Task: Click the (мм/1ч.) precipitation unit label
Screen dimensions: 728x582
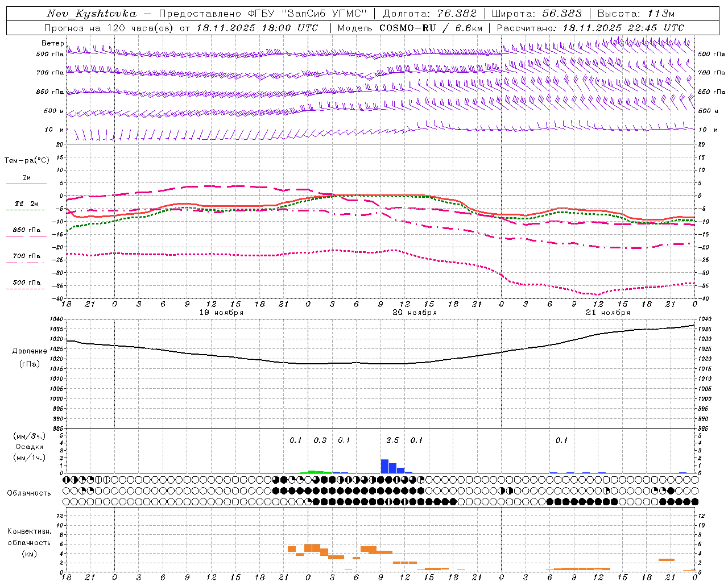Action: pos(30,458)
